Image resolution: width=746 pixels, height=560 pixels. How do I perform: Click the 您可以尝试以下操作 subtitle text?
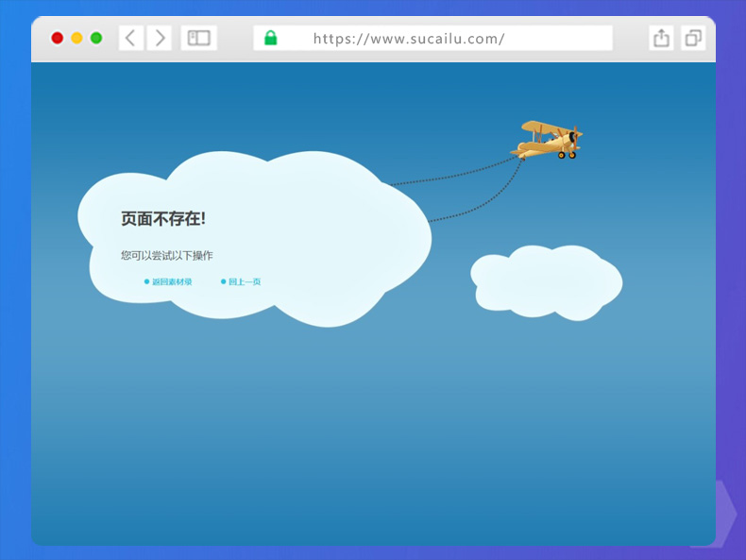tap(166, 255)
